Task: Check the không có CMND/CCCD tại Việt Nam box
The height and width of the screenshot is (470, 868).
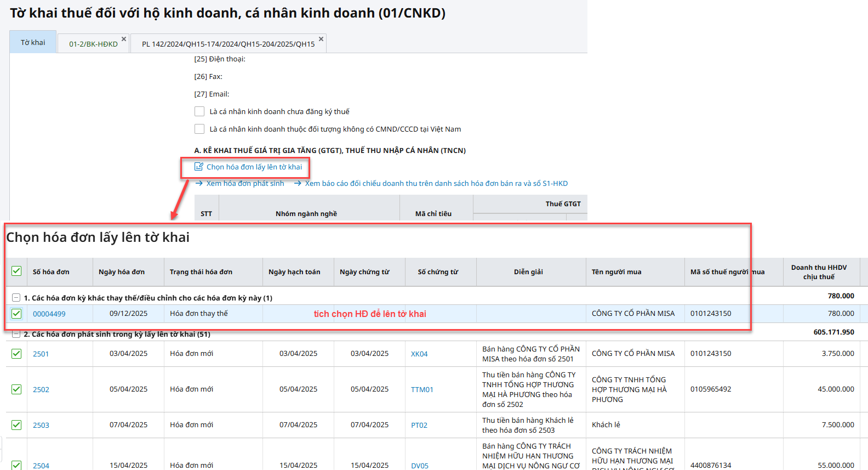Action: 199,129
